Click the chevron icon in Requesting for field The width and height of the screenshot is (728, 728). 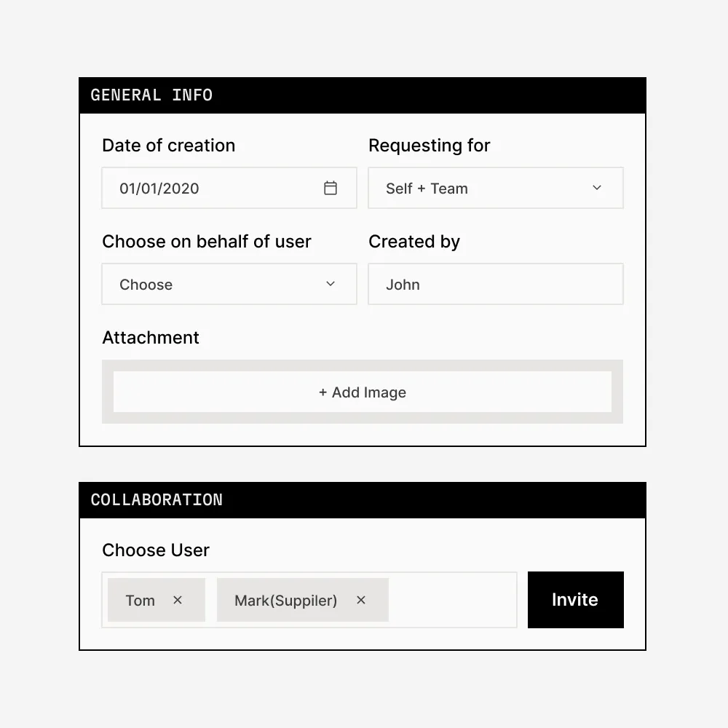597,188
